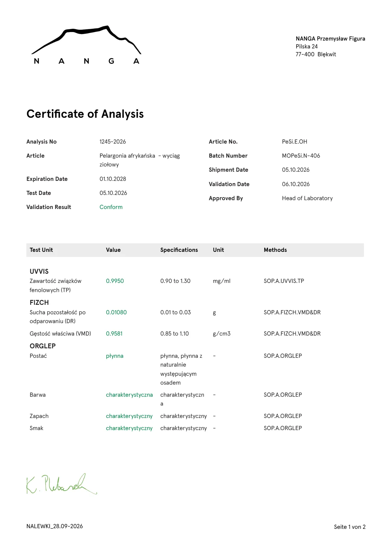392x555 pixels.
Task: Click the expiration date 01.10.2028
Action: [113, 179]
